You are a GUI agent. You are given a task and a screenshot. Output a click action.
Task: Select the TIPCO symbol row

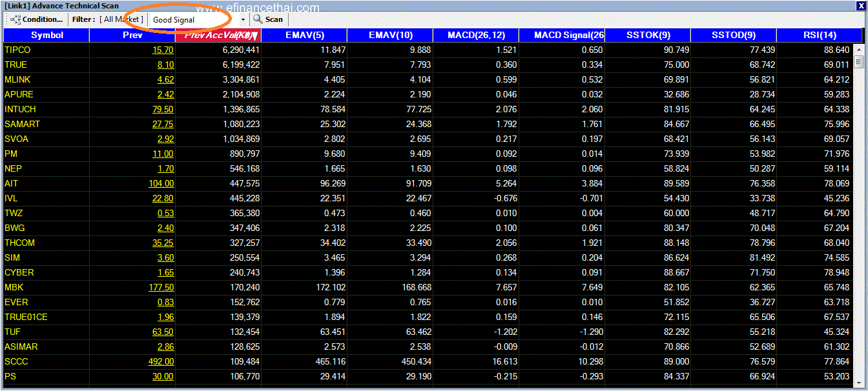(x=428, y=50)
